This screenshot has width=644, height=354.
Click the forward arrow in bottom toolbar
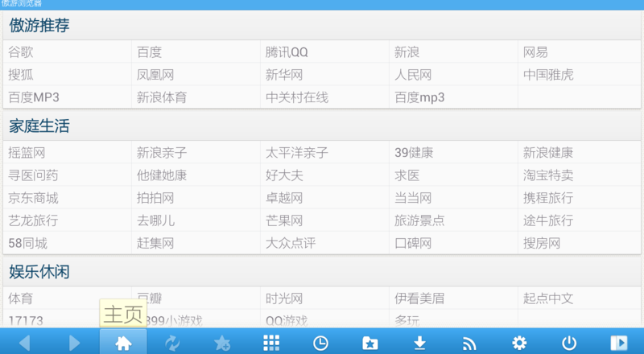(x=74, y=343)
